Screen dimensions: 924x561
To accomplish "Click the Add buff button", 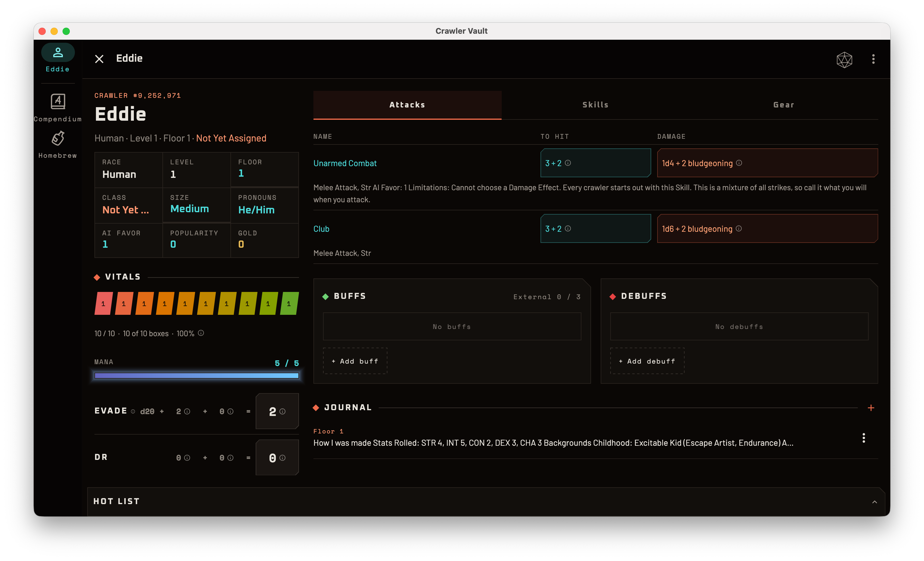I will 355,361.
